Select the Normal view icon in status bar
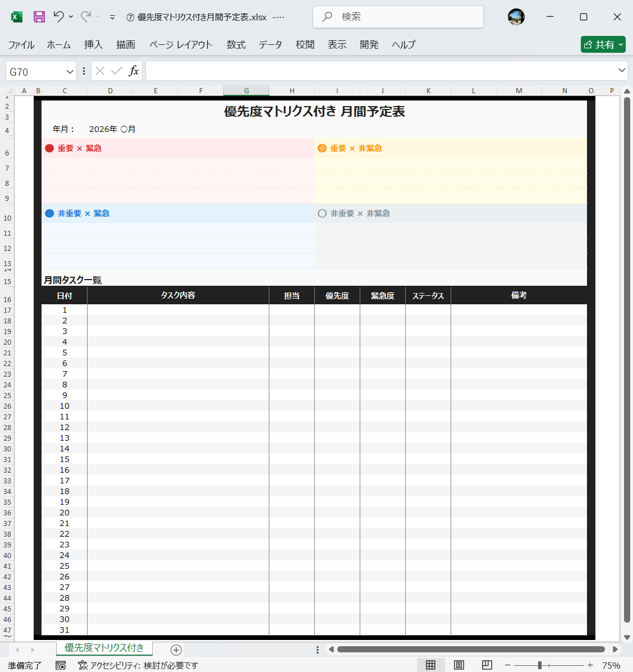This screenshot has height=672, width=633. click(430, 665)
